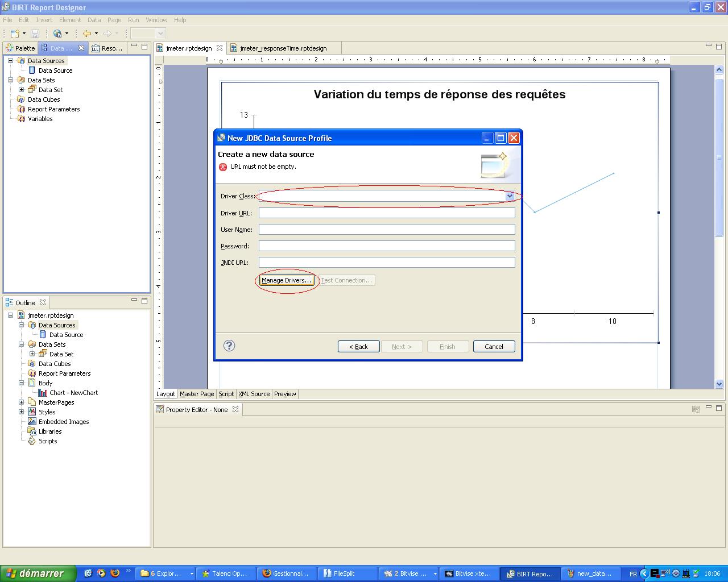The image size is (728, 582).
Task: Select Data Cubes in the Outline panel
Action: tap(55, 363)
